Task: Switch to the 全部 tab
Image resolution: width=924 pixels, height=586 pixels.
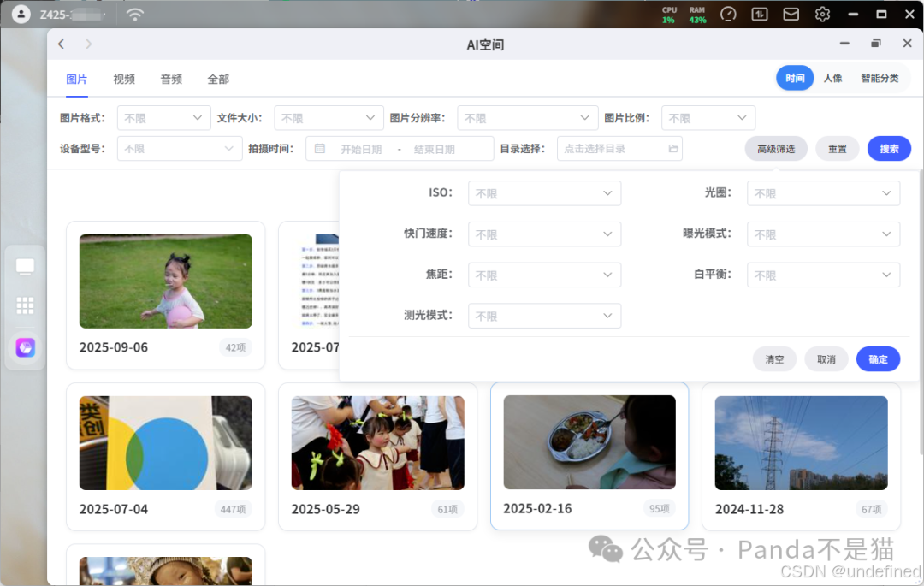Action: (218, 79)
